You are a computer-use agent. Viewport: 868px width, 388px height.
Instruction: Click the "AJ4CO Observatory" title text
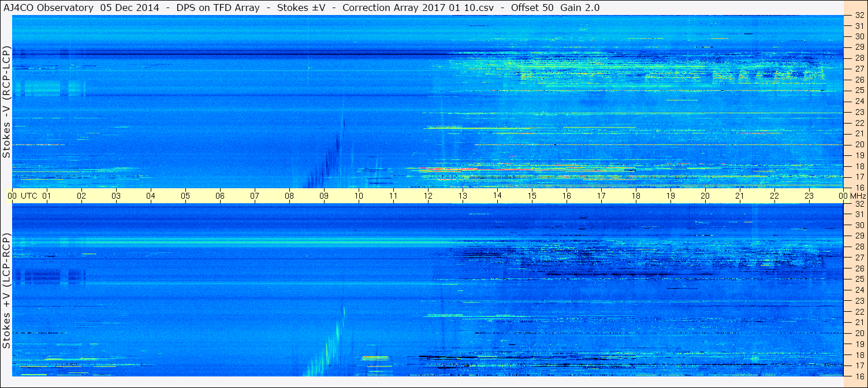49,8
